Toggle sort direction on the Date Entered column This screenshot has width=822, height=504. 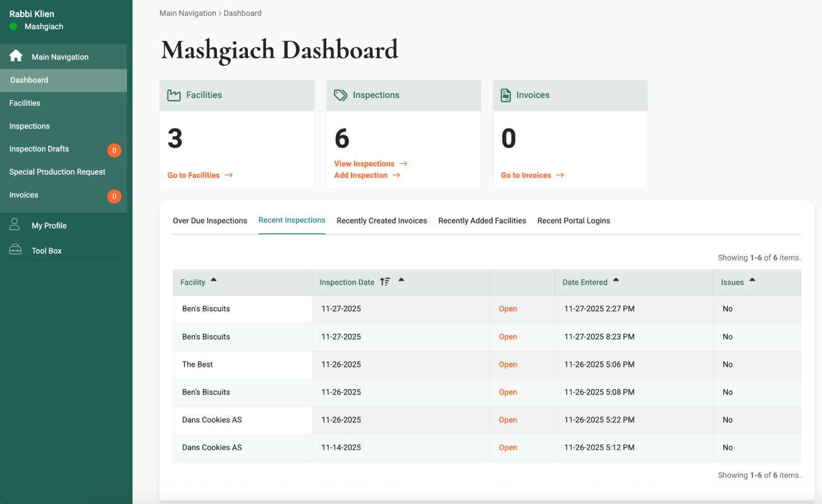pyautogui.click(x=615, y=278)
